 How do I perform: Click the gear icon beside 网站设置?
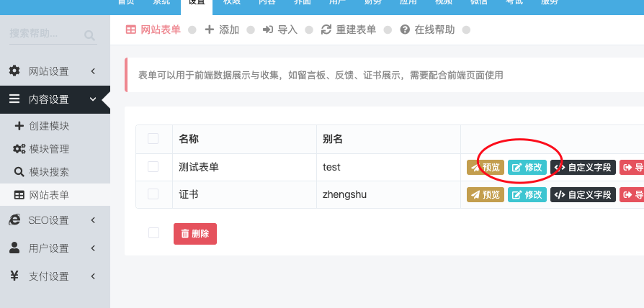click(14, 71)
